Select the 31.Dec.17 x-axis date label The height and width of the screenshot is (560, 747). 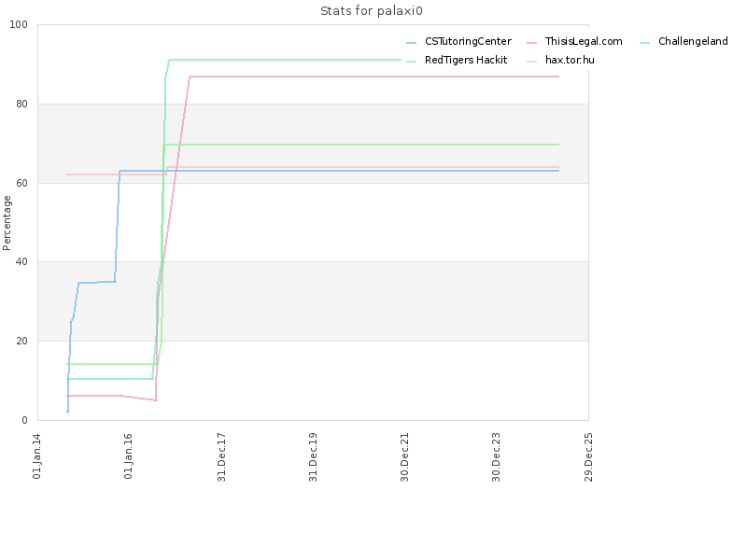[x=221, y=457]
